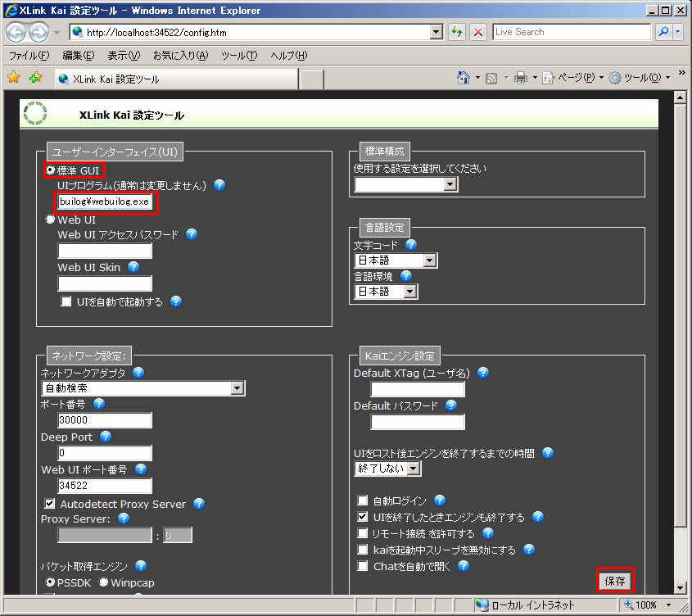Open help for リモート接続を許可する
Image resolution: width=692 pixels, height=616 pixels.
[x=487, y=533]
